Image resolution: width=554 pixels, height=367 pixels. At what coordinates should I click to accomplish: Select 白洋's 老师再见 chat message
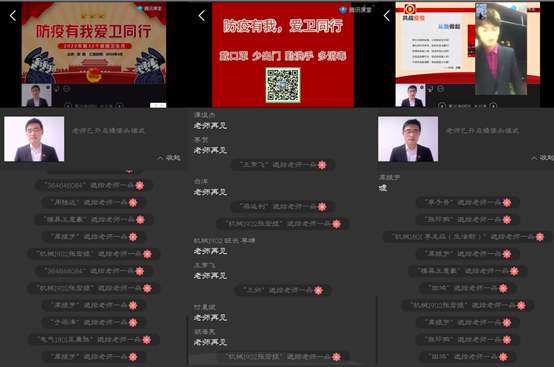210,192
